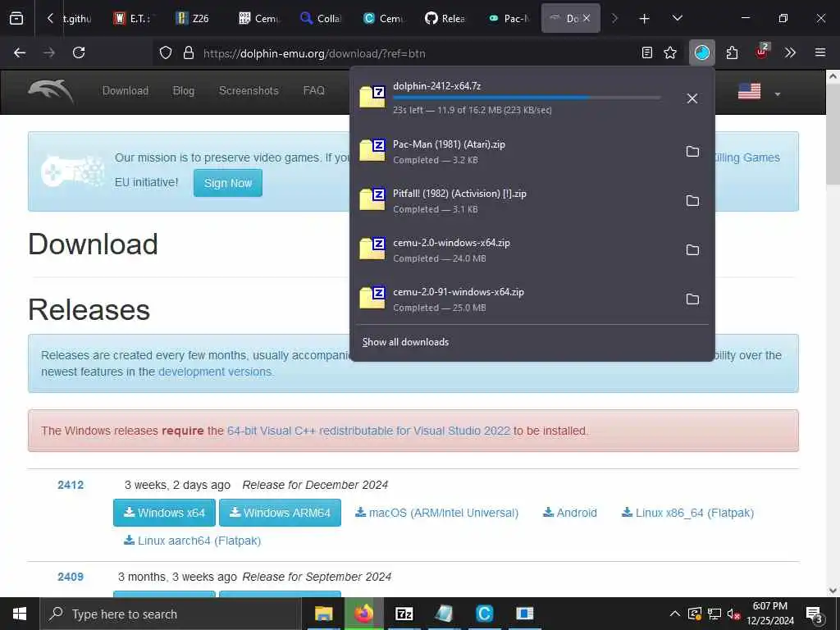840x630 pixels.
Task: Close the current Dolphin tab
Action: (x=587, y=18)
